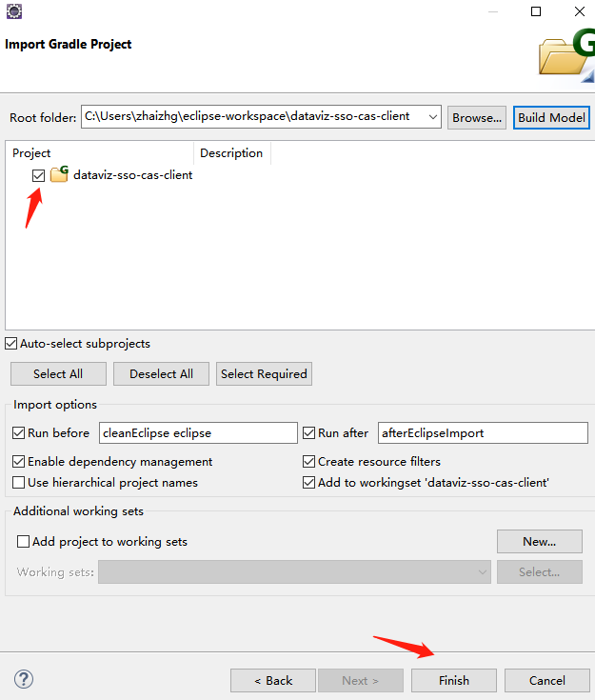This screenshot has height=700, width=595.
Task: Check Add project to working sets
Action: point(23,542)
